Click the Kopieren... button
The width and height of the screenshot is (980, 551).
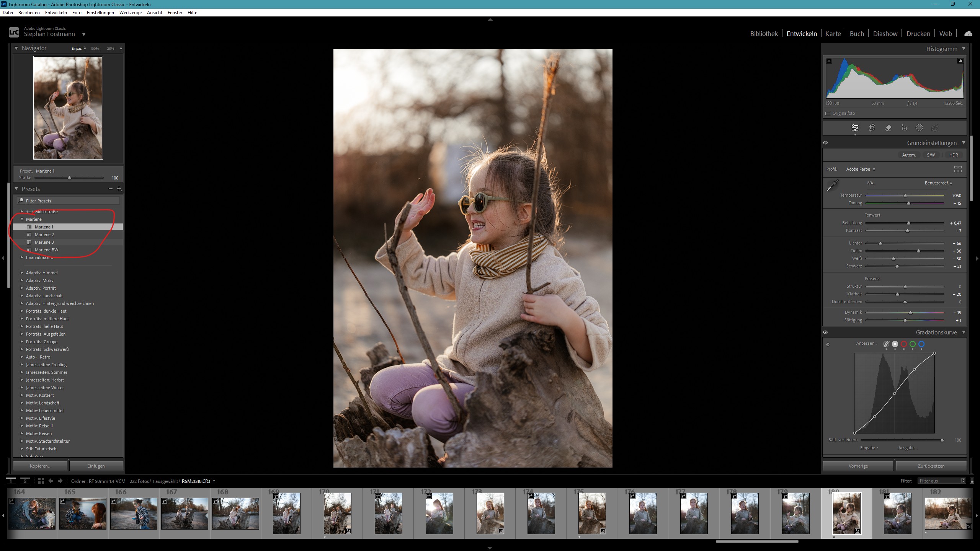40,466
